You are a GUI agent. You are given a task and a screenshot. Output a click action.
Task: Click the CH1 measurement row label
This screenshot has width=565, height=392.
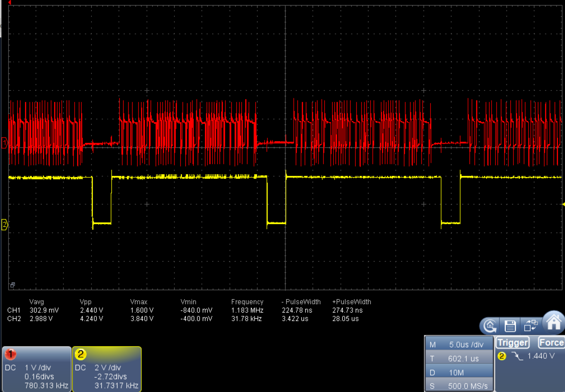click(x=14, y=310)
